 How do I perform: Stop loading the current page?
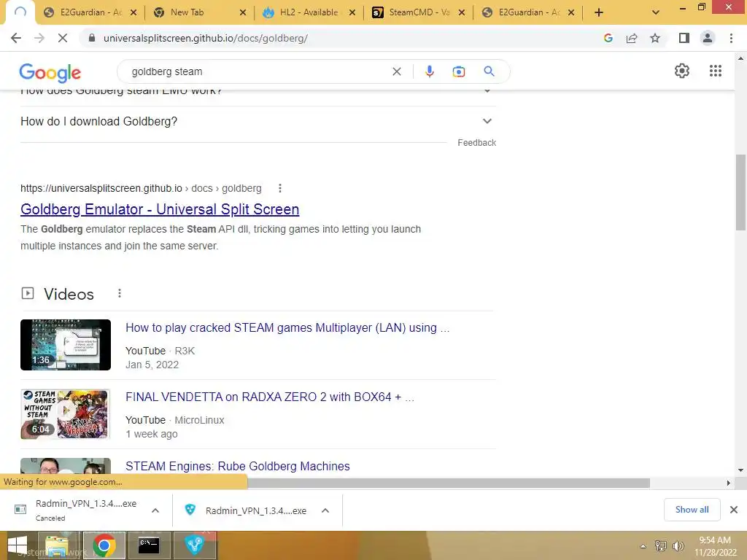click(x=63, y=38)
